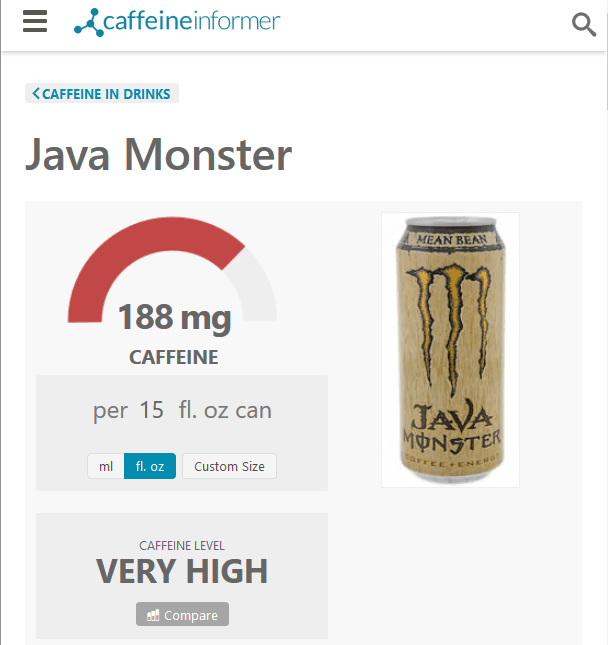Click the VERY HIGH caffeine level label
The width and height of the screenshot is (608, 645).
tap(182, 571)
